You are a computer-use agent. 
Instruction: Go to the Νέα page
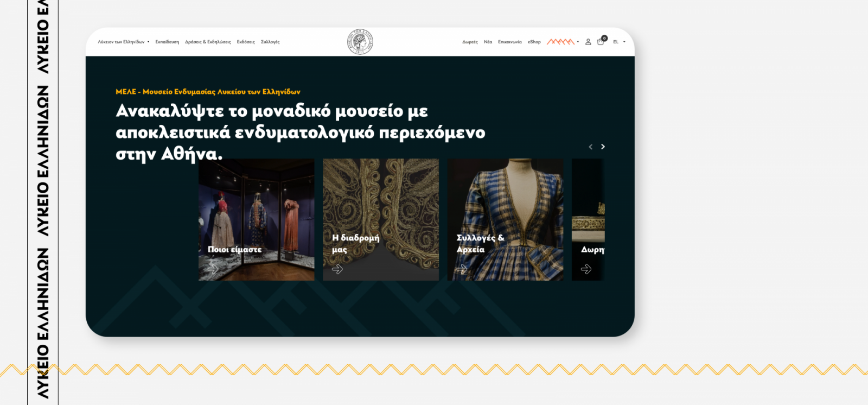(488, 42)
